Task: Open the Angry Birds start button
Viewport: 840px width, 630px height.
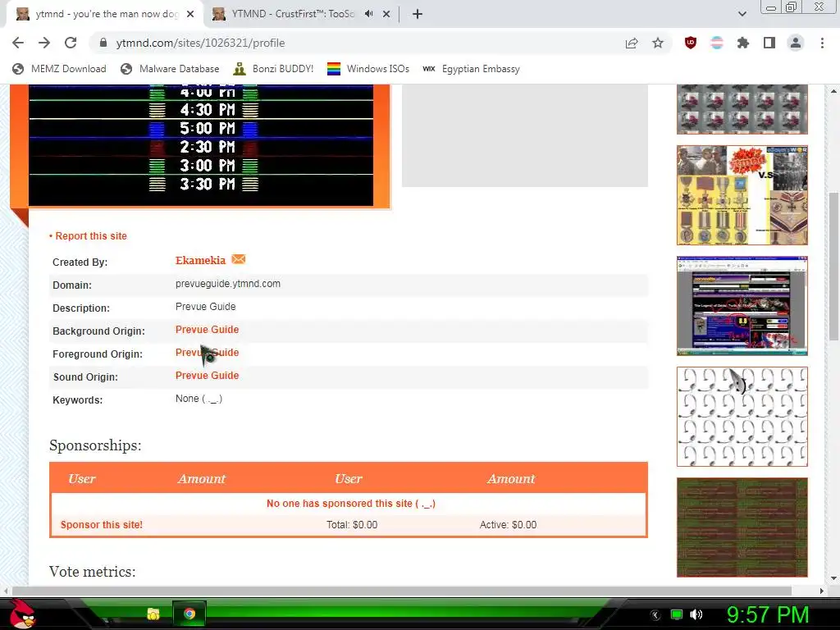Action: 22,614
